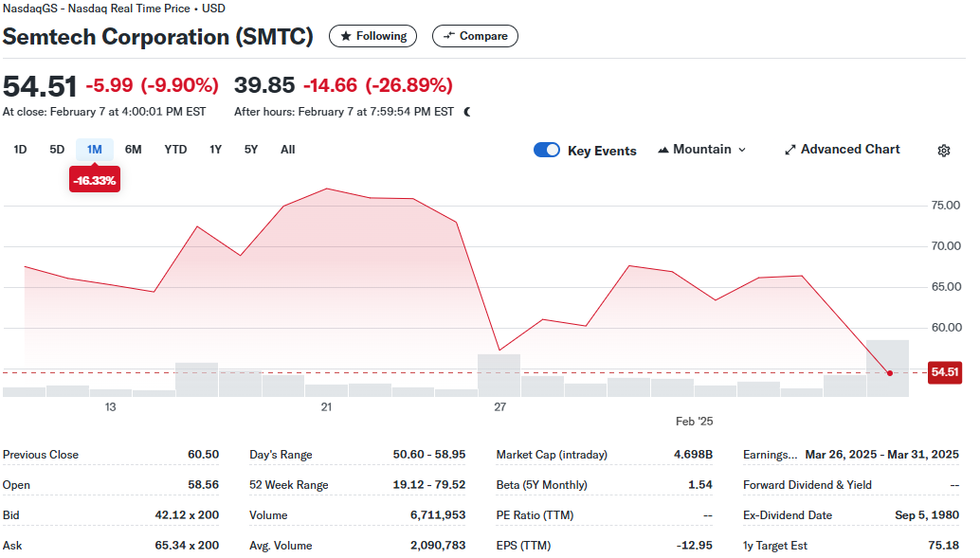This screenshot has width=980, height=558.
Task: Click the Feb '25 axis label
Action: pyautogui.click(x=695, y=422)
